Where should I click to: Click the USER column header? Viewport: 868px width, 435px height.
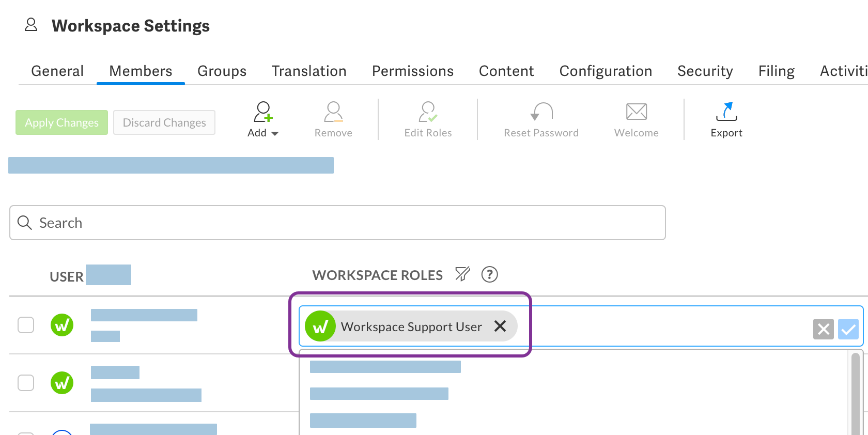point(67,276)
